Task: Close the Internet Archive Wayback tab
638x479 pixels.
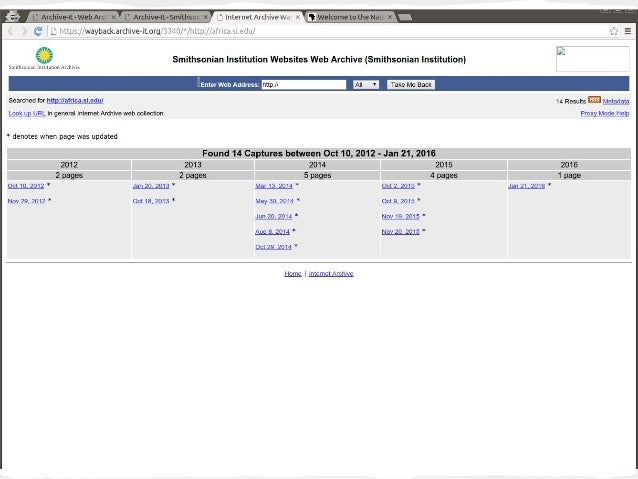Action: (298, 17)
